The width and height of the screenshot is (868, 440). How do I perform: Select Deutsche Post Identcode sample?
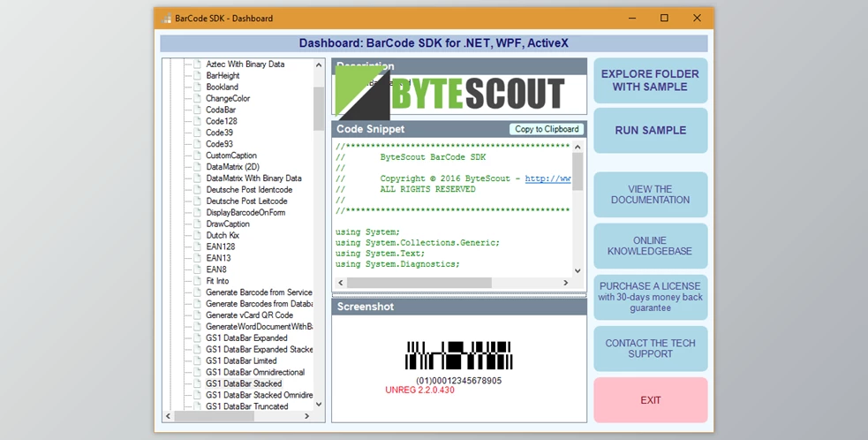click(x=249, y=190)
